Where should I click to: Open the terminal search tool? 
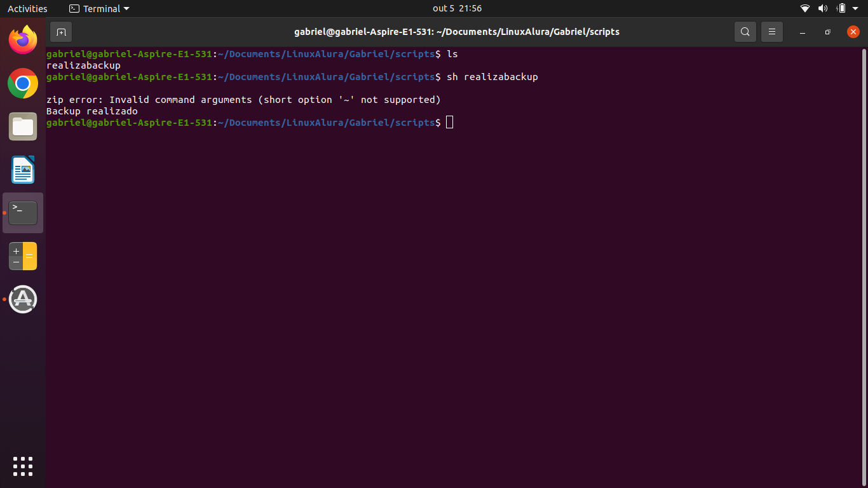coord(745,32)
